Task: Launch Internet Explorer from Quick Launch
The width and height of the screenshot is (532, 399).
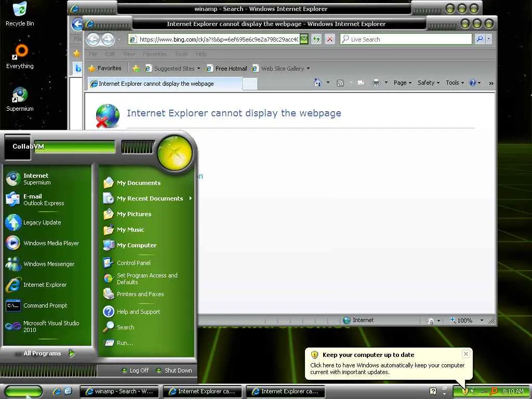Action: click(57, 391)
